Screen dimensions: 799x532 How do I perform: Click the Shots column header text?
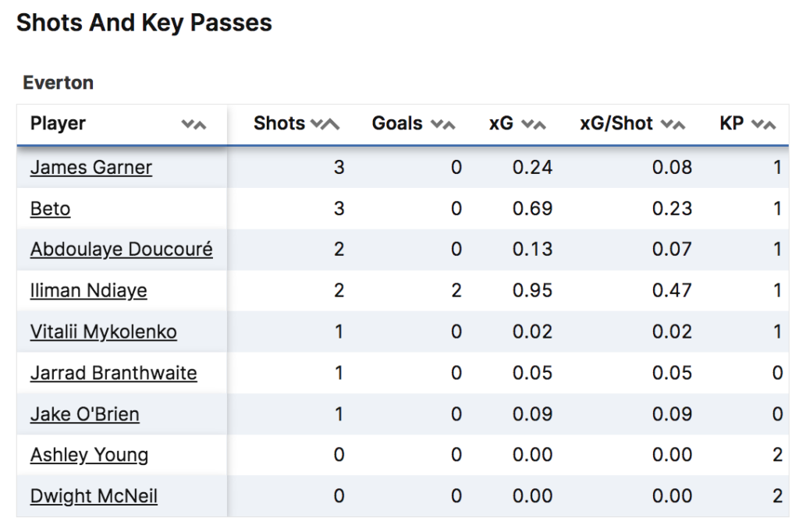point(279,124)
